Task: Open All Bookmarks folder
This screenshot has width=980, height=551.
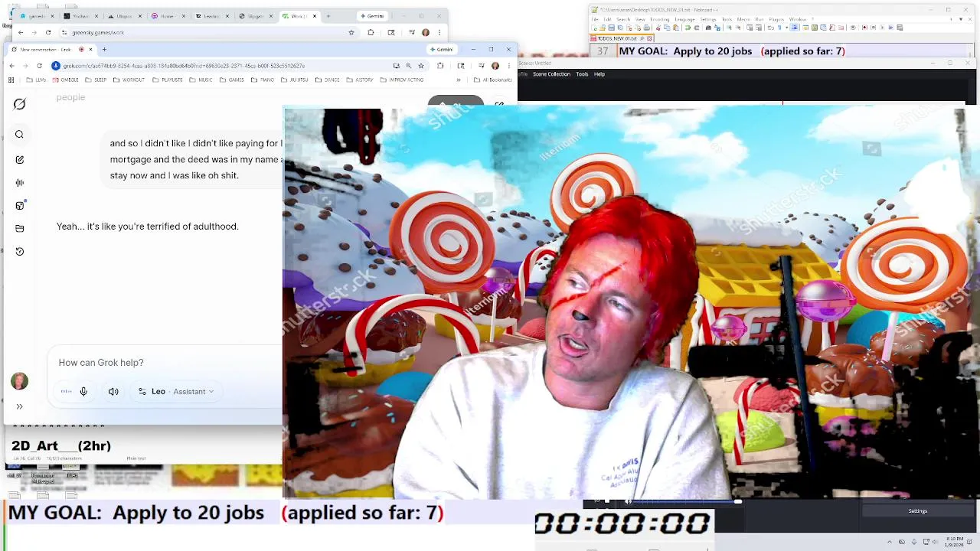Action: pos(493,80)
